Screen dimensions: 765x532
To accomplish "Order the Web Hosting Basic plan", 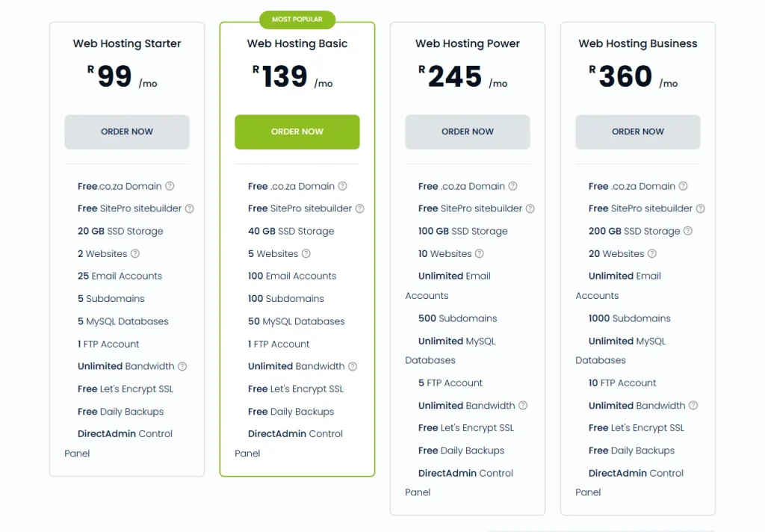I will click(x=297, y=132).
